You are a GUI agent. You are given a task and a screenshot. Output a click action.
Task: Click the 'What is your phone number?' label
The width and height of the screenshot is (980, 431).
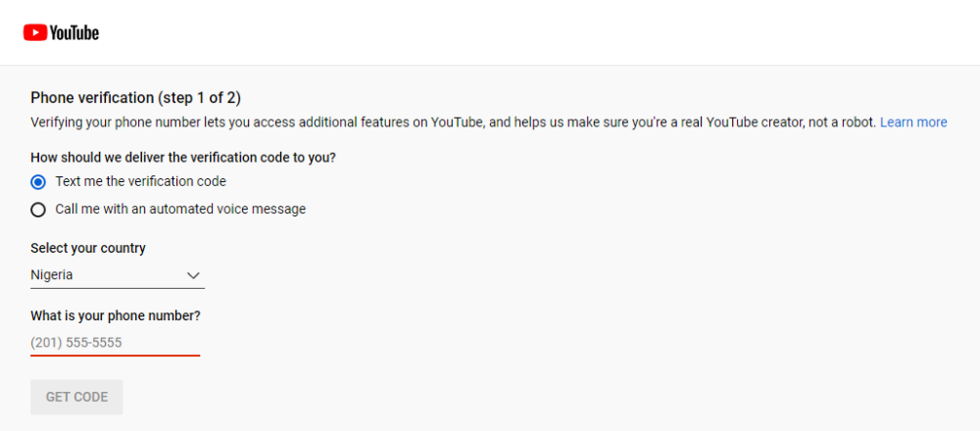tap(116, 315)
